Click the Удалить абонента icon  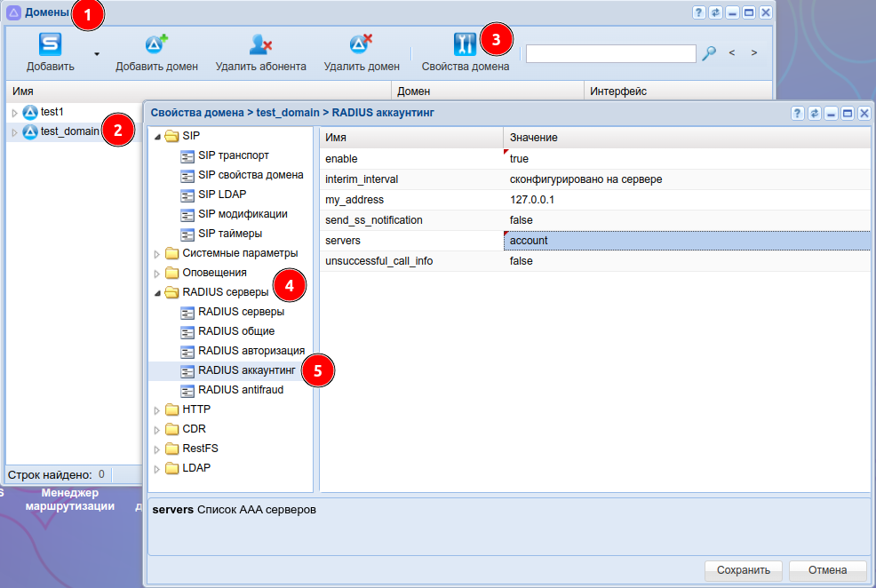[260, 45]
